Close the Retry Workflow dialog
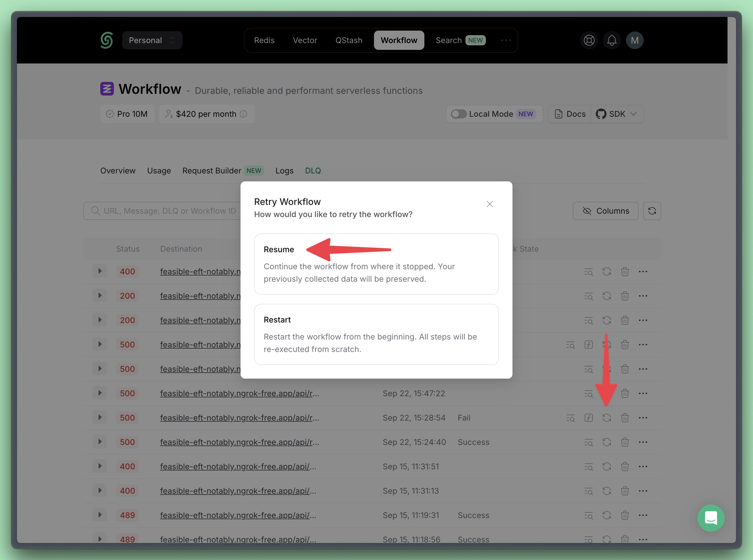This screenshot has width=753, height=560. point(489,204)
